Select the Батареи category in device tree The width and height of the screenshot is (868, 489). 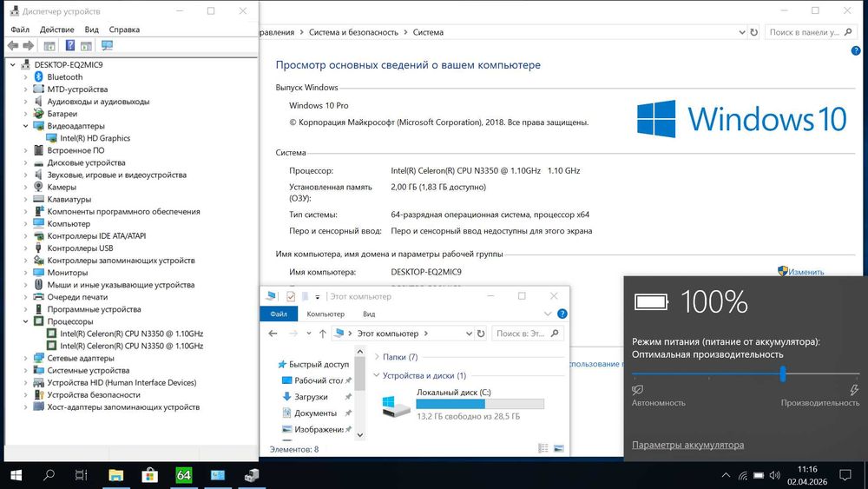coord(62,114)
